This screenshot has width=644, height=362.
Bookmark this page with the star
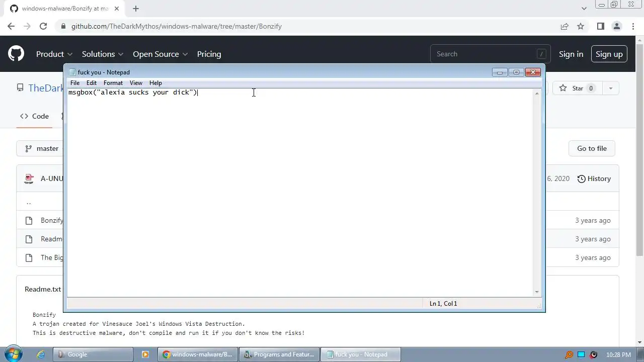coord(581,26)
